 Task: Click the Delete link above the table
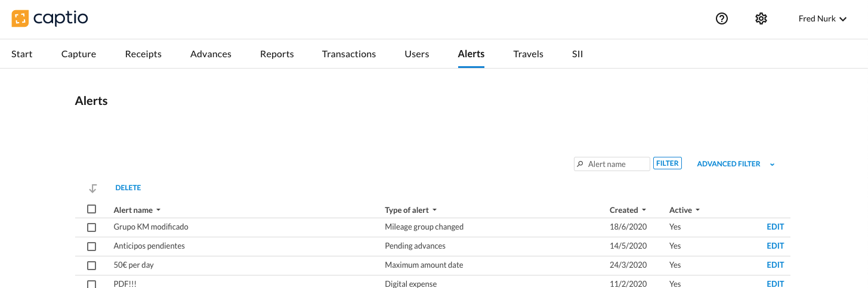(128, 188)
